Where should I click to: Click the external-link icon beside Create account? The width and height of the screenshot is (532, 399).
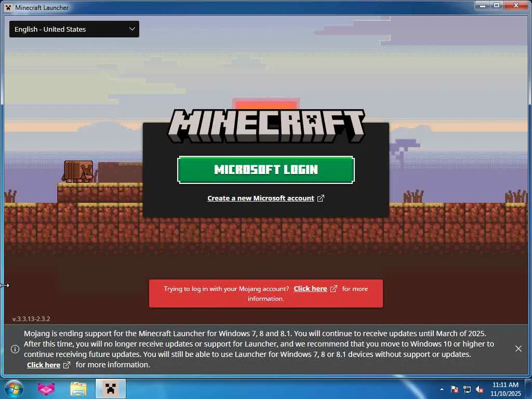tap(321, 198)
